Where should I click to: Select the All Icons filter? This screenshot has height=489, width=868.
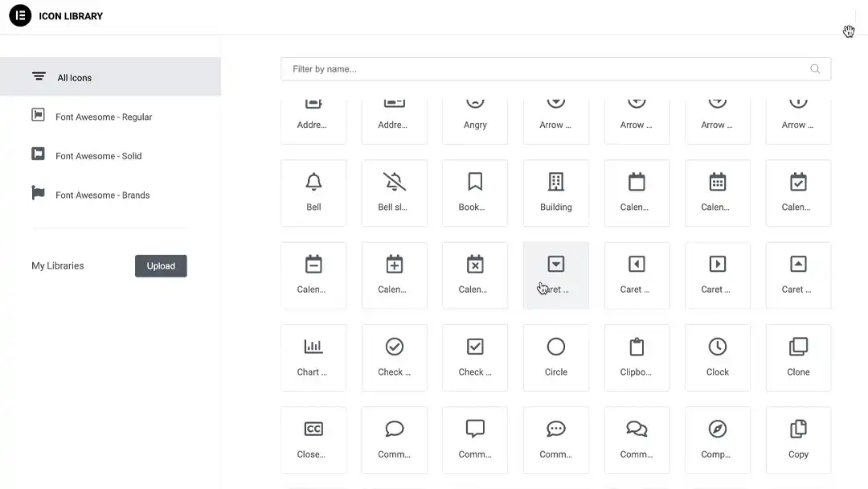[x=74, y=77]
